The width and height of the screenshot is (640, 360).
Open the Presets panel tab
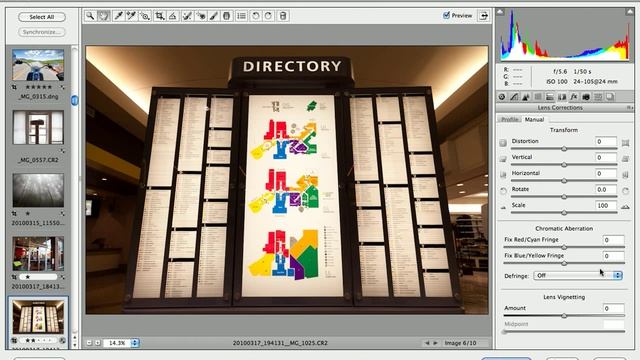(598, 97)
